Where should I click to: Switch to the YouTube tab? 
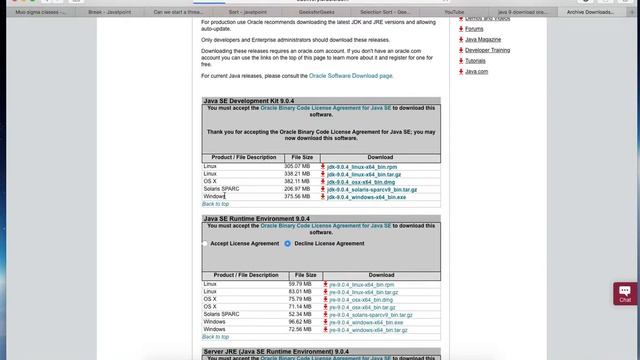tap(454, 12)
